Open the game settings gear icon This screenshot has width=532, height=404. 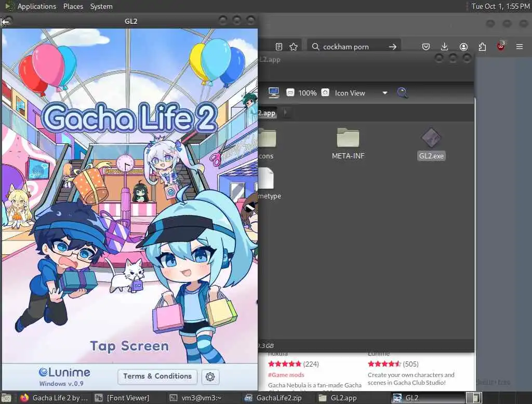coord(210,376)
